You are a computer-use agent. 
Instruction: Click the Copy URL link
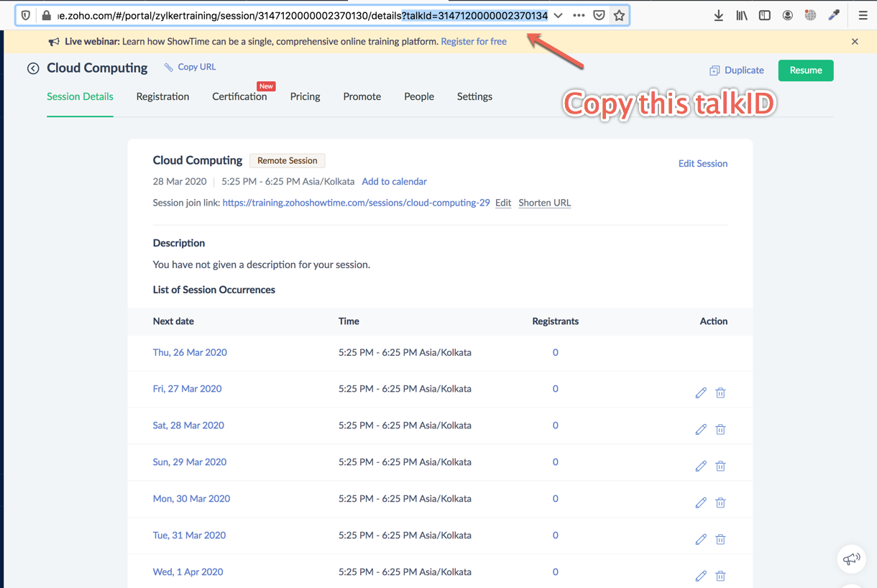197,67
